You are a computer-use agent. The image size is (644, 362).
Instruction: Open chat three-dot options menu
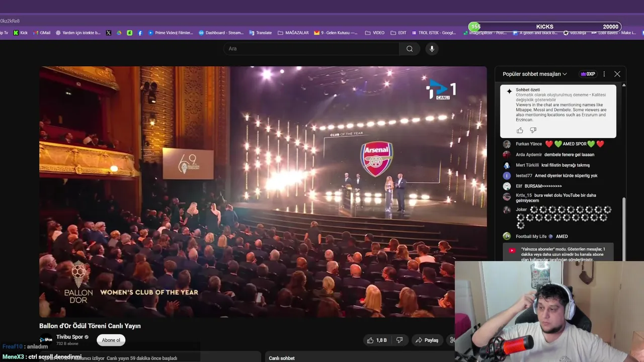[x=604, y=74]
